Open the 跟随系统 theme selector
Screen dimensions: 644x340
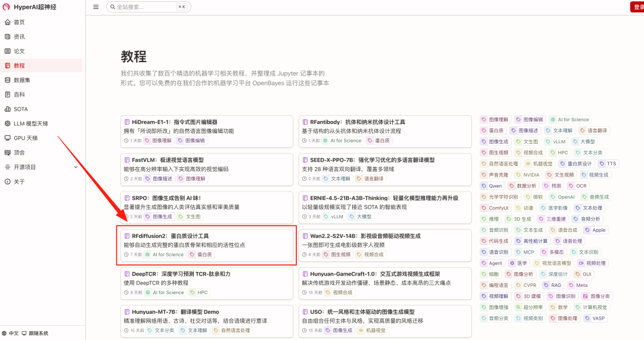(x=35, y=333)
